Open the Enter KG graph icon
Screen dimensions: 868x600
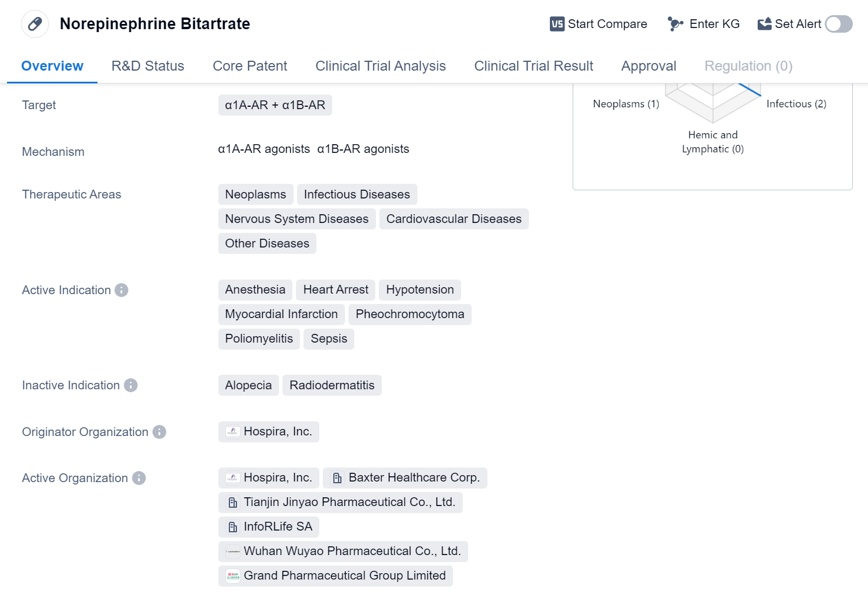675,24
